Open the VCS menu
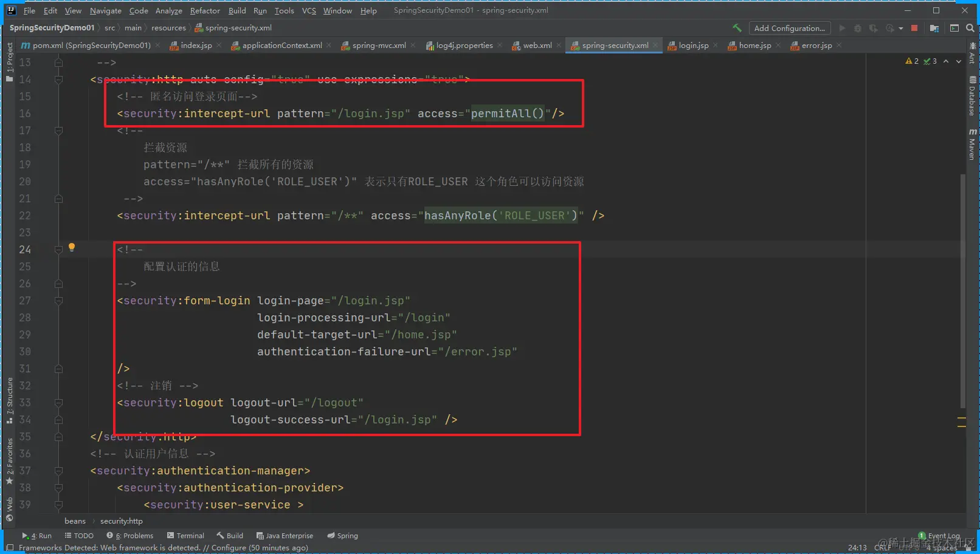Image resolution: width=980 pixels, height=554 pixels. tap(309, 10)
